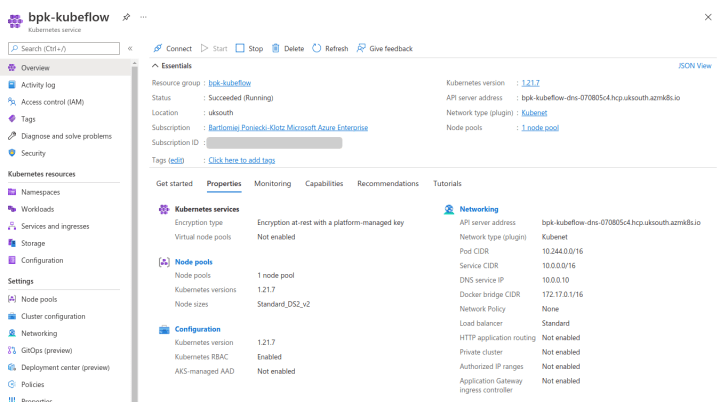Screen dimensions: 720x402
Task: Select the Tags sidebar item
Action: point(28,119)
